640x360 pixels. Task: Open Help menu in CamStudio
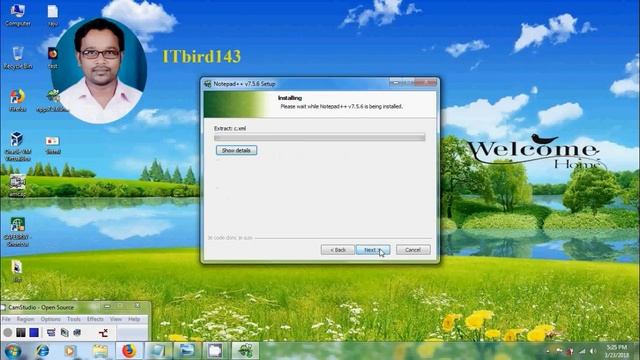[134, 319]
